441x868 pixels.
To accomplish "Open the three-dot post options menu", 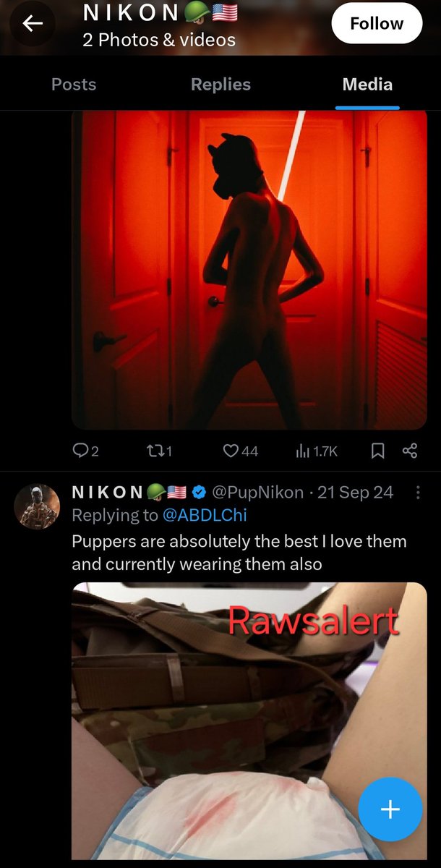I will (417, 493).
